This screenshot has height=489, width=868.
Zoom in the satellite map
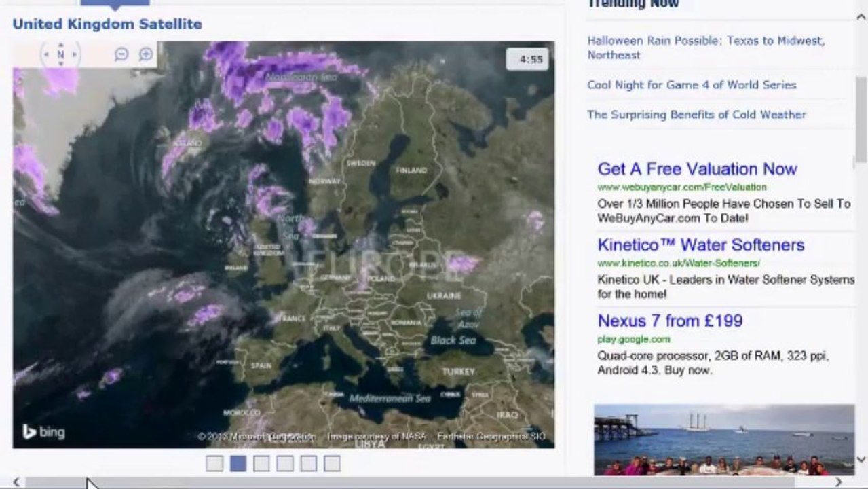point(146,54)
